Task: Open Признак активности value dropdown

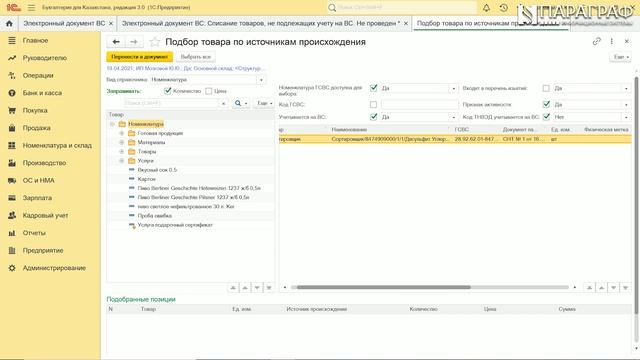Action: (x=627, y=104)
